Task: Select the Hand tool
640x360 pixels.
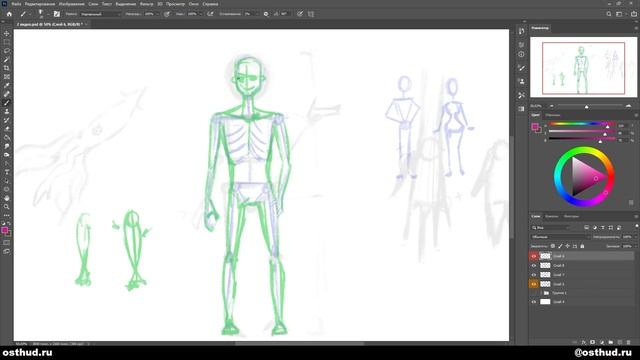Action: coord(7,198)
